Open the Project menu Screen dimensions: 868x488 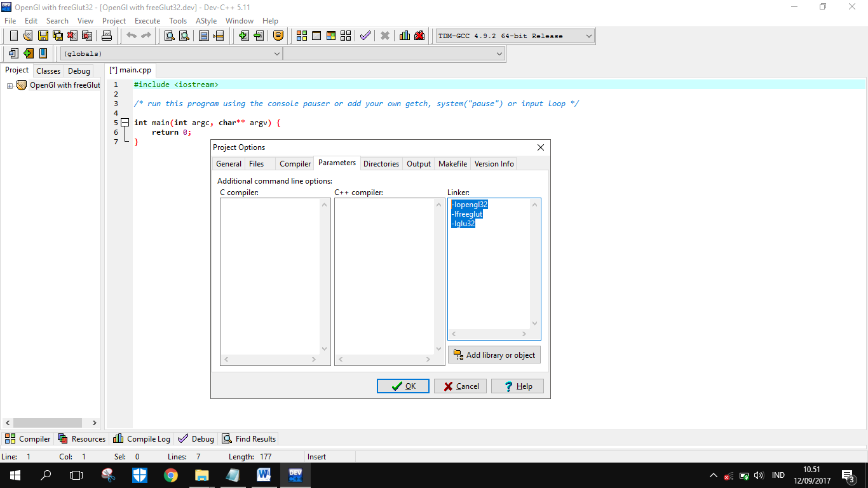click(x=114, y=21)
